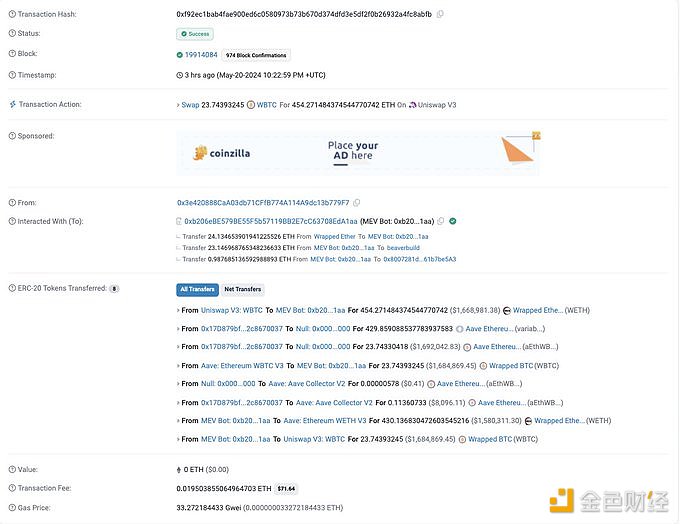The width and height of the screenshot is (680, 524).
Task: Copy the From address
Action: pos(357,202)
